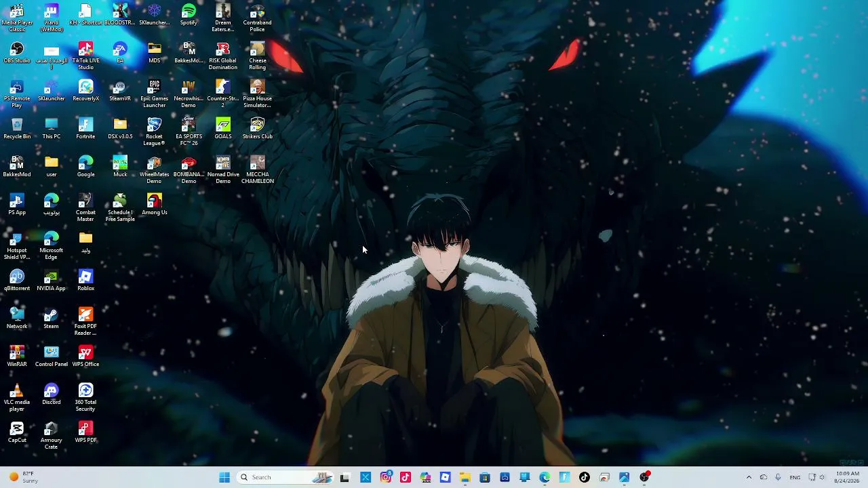Open the Recycle Bin icon

click(17, 129)
